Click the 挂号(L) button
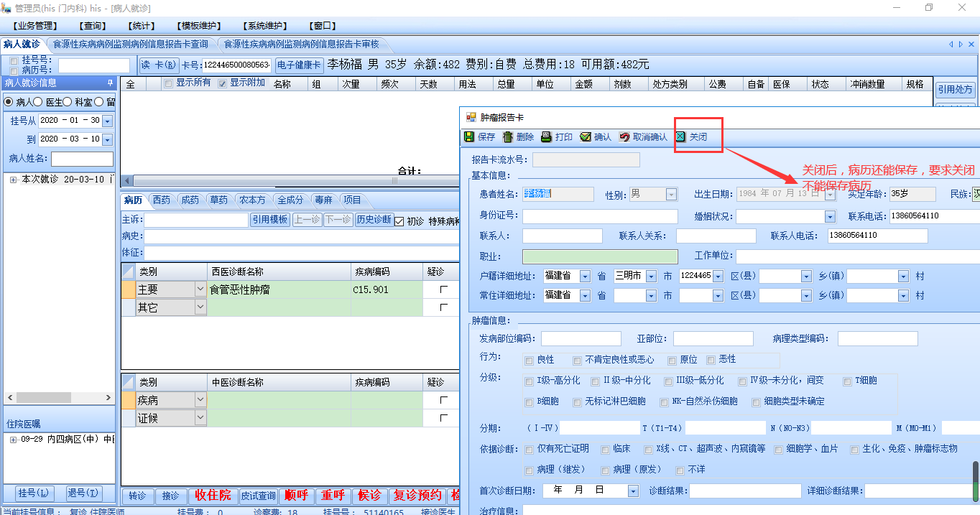The width and height of the screenshot is (980, 515). (34, 493)
